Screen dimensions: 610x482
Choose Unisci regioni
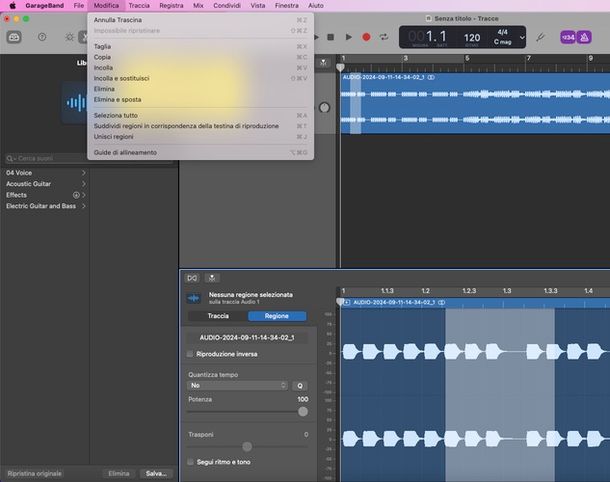point(200,137)
